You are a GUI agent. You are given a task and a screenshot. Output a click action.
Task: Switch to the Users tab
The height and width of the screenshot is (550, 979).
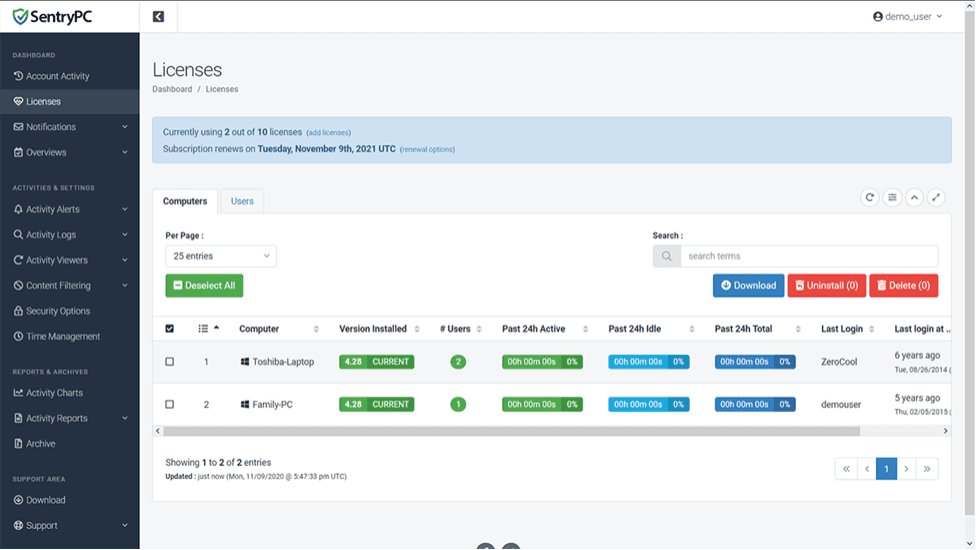coord(242,201)
